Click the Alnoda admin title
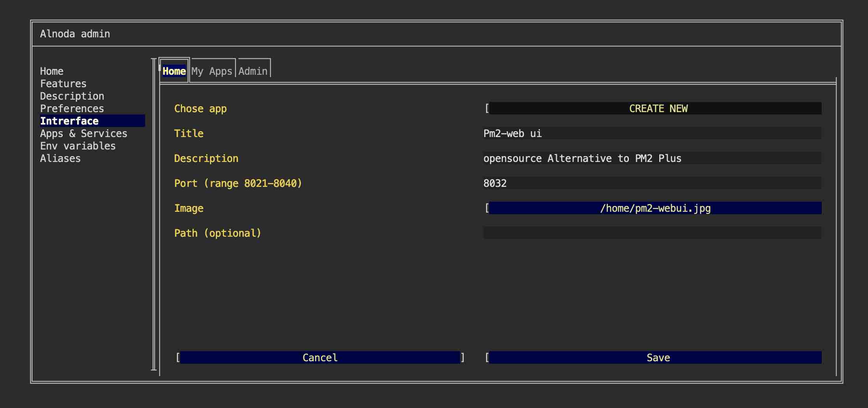The height and width of the screenshot is (408, 868). pyautogui.click(x=75, y=34)
